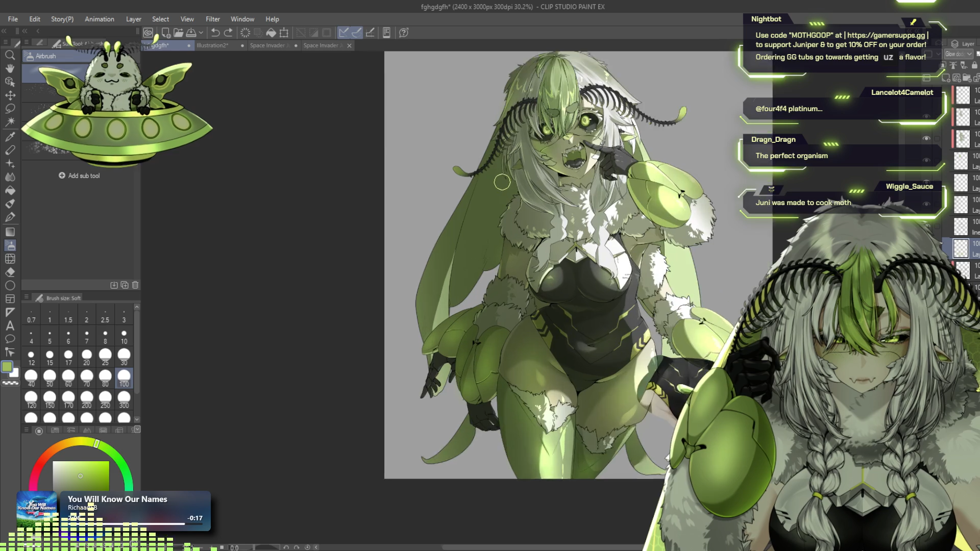
Task: Open the Glow dodge blend mode dropdown
Action: (x=959, y=54)
